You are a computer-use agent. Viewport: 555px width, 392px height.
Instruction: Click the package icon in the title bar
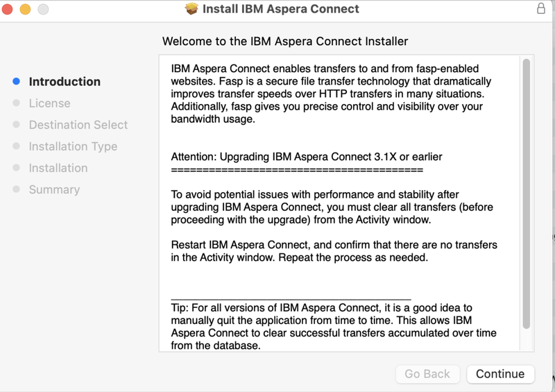(x=192, y=9)
